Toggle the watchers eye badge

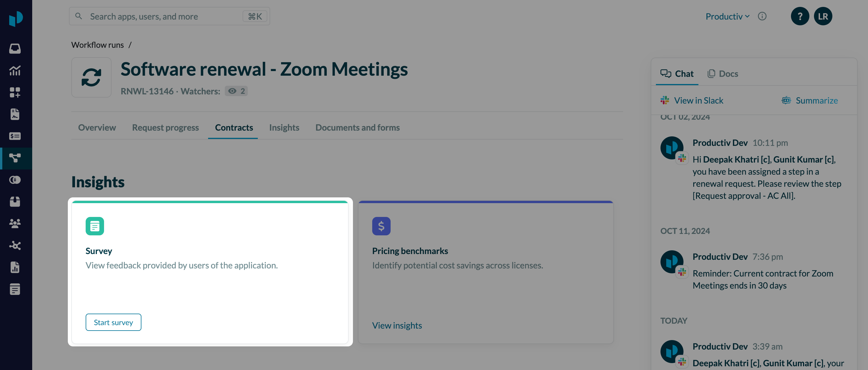tap(236, 91)
